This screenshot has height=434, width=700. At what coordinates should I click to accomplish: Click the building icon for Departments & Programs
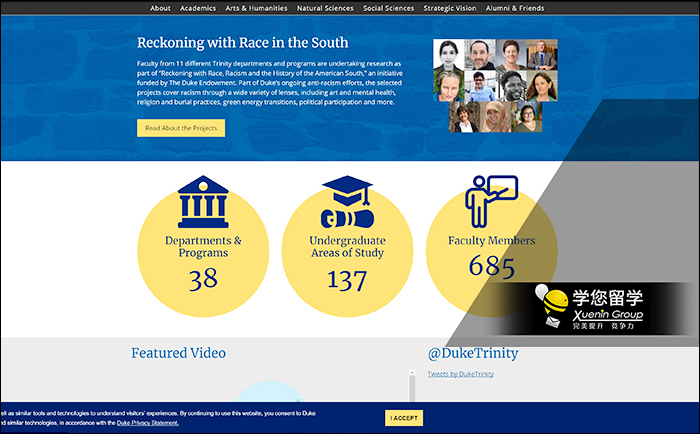[203, 202]
